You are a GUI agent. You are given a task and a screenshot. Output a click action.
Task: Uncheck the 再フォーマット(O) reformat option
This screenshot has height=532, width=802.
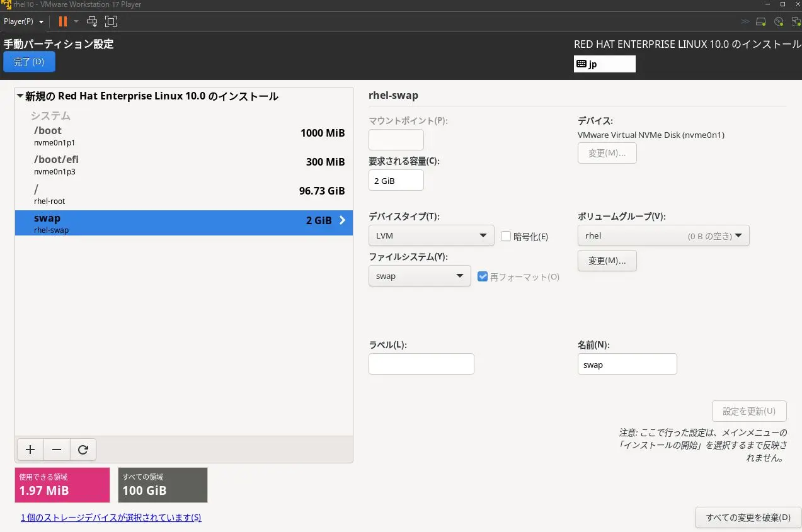tap(482, 276)
